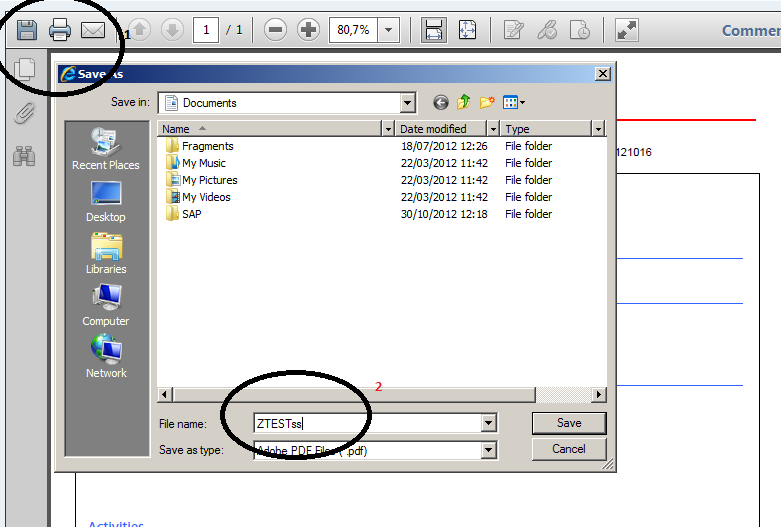
Task: Toggle read mode with the expand arrows icon
Action: tap(627, 30)
